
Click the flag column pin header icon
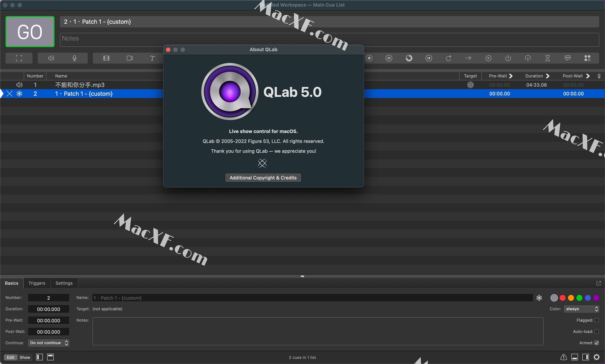click(x=599, y=76)
